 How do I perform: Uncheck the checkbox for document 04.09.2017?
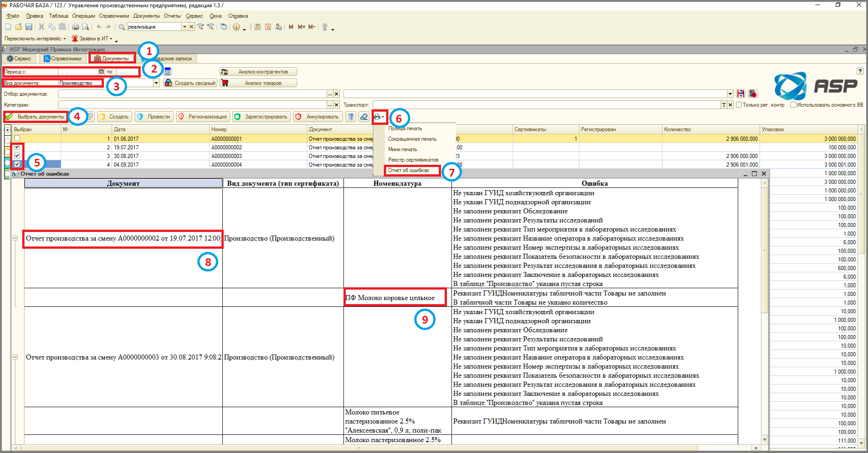17,164
